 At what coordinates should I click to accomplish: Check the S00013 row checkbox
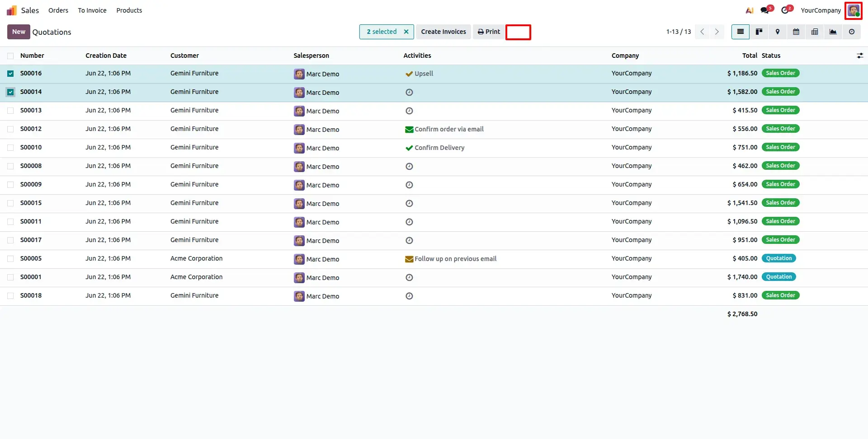click(10, 111)
